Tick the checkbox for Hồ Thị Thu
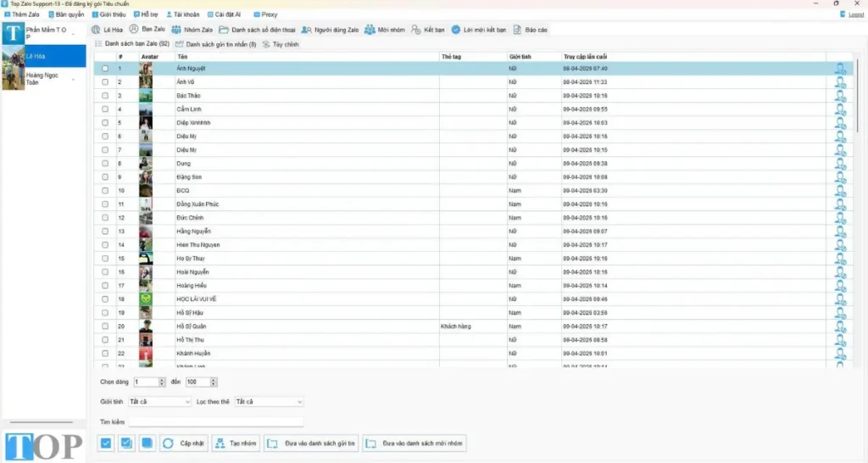The height and width of the screenshot is (463, 868). [x=105, y=340]
